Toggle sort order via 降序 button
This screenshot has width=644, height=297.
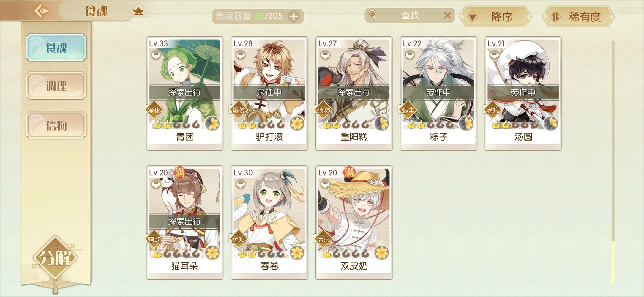pyautogui.click(x=496, y=17)
